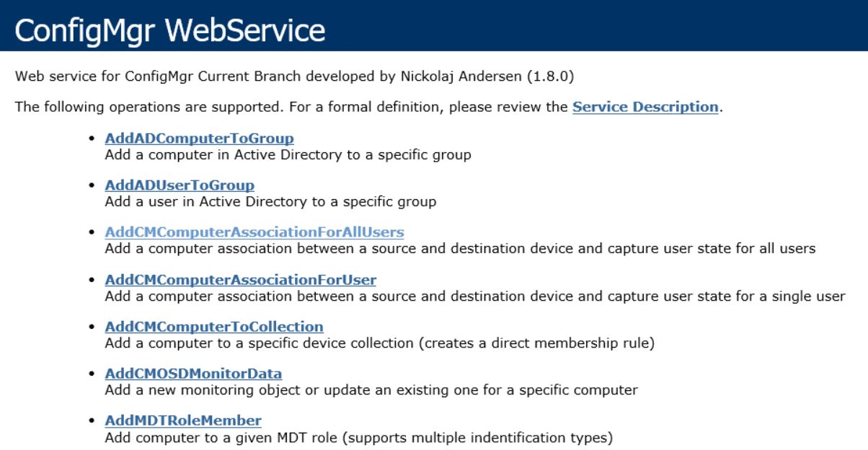Viewport: 868px width, 450px height.
Task: Click the direct membership rule description text
Action: click(x=379, y=343)
